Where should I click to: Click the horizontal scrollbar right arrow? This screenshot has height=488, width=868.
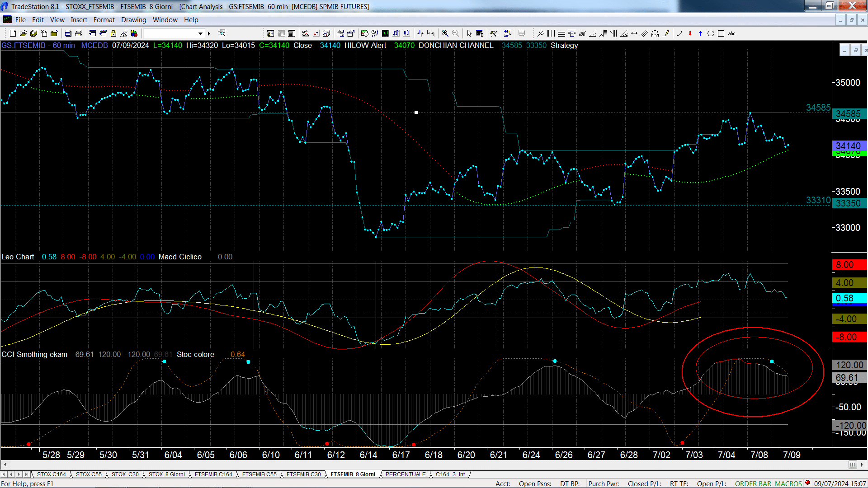point(862,465)
